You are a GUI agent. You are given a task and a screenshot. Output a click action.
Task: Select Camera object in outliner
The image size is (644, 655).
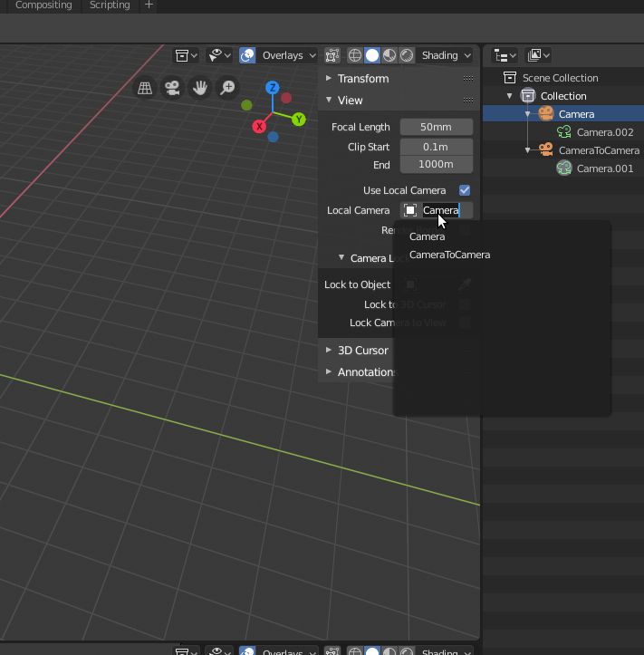tap(576, 114)
